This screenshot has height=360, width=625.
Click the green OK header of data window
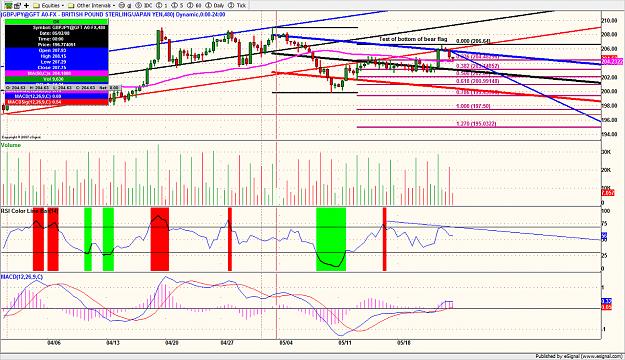tap(56, 22)
